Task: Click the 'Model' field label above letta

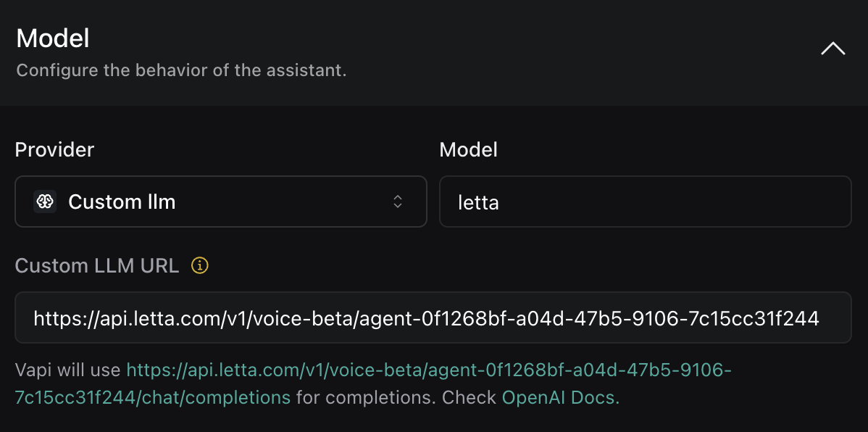Action: (468, 150)
